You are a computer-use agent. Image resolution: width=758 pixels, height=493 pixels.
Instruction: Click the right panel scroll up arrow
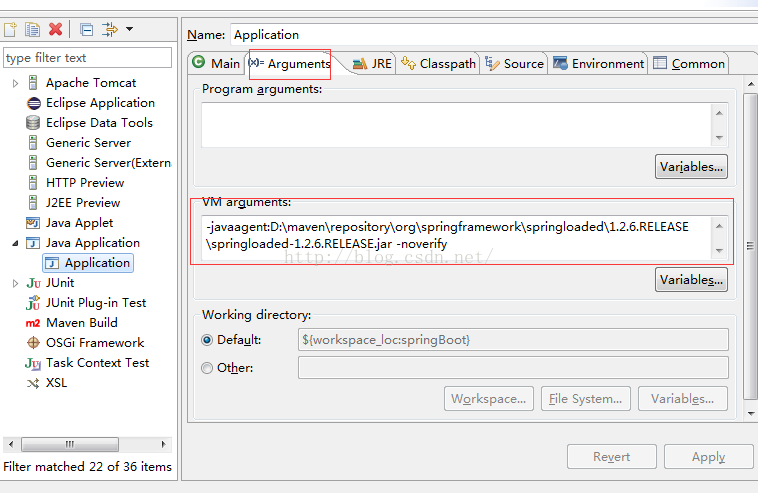751,84
